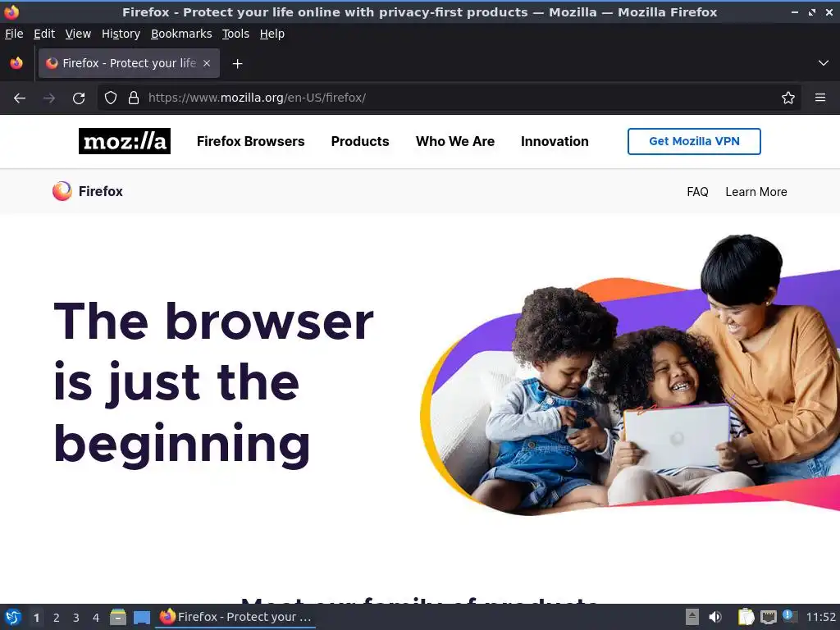The image size is (840, 630).
Task: Focus the URL address bar
Action: pos(450,98)
